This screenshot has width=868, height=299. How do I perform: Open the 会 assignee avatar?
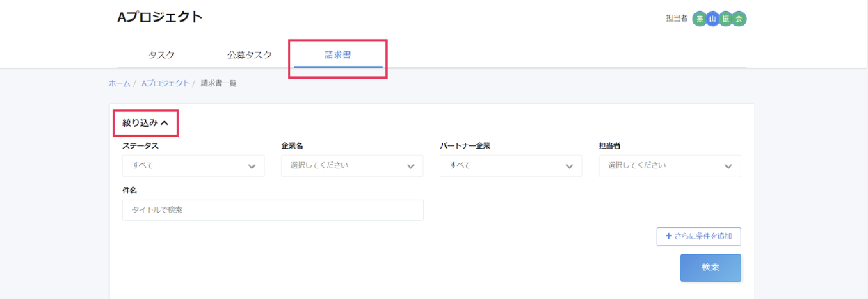click(739, 19)
